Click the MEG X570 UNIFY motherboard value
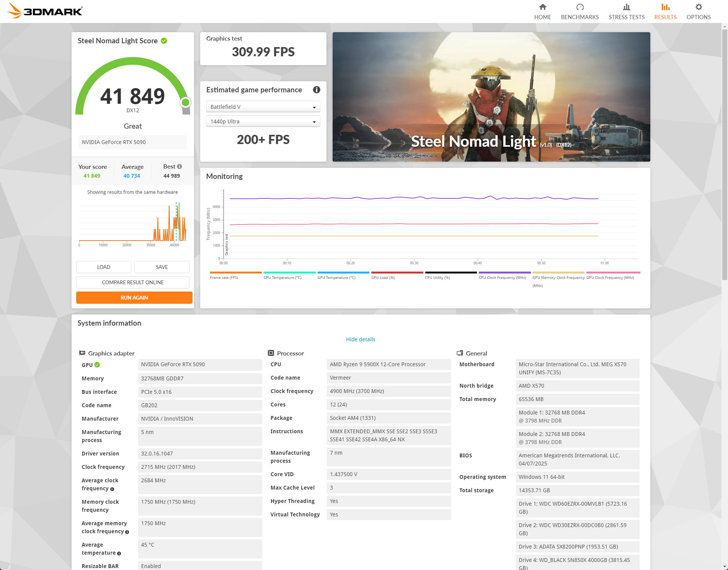This screenshot has width=728, height=570. (x=577, y=368)
